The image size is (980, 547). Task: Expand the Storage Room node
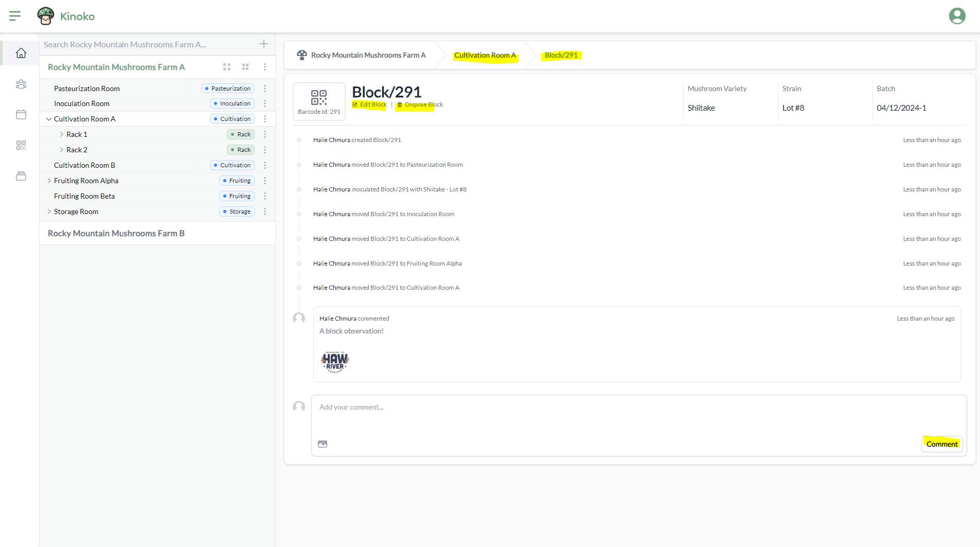coord(49,211)
